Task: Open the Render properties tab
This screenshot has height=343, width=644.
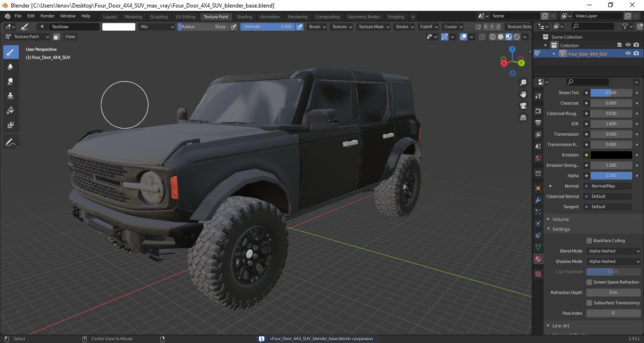Action: (x=538, y=111)
